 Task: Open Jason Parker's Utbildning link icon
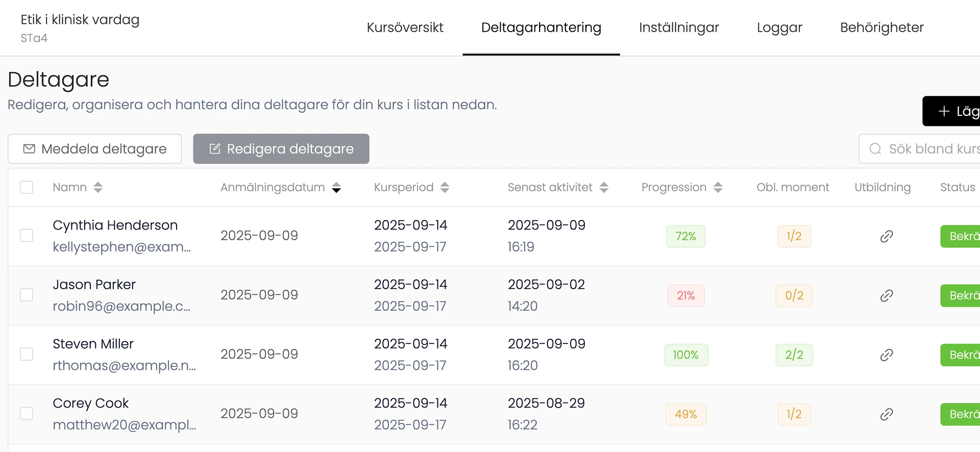pyautogui.click(x=887, y=295)
